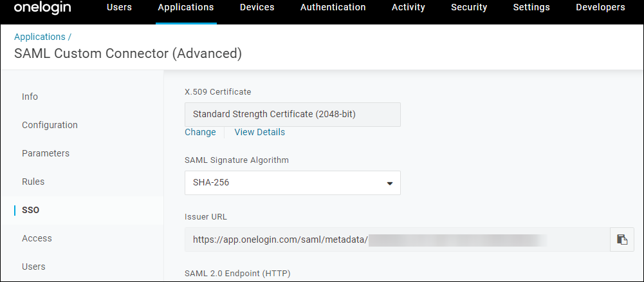Click the SAML 2.0 Endpoint (HTTP) label
The height and width of the screenshot is (282, 644).
237,274
